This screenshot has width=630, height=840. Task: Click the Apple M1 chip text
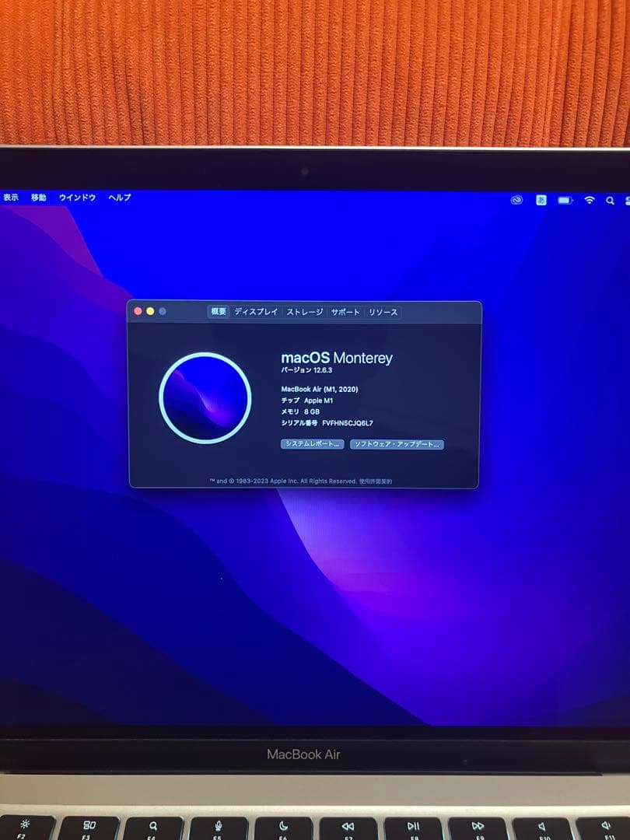318,401
